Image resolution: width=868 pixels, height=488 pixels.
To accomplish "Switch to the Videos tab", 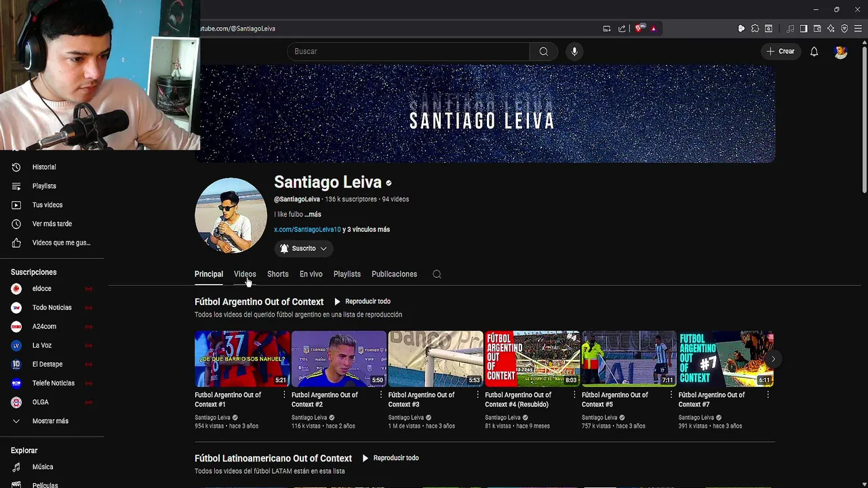I will (245, 274).
